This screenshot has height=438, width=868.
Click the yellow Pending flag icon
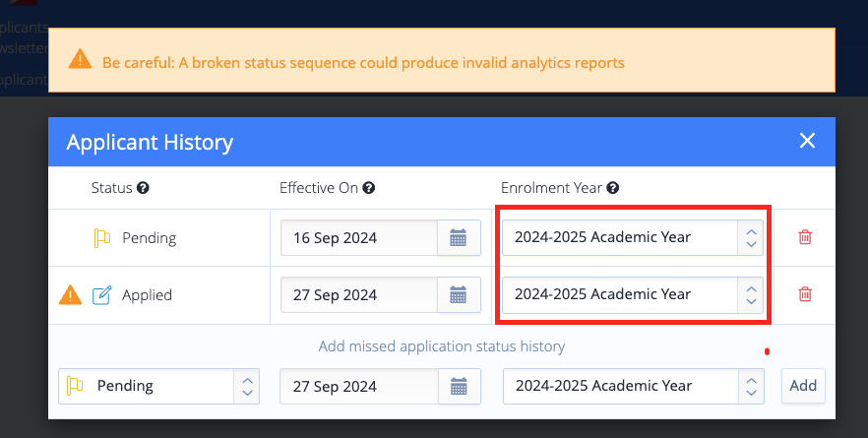pyautogui.click(x=102, y=238)
